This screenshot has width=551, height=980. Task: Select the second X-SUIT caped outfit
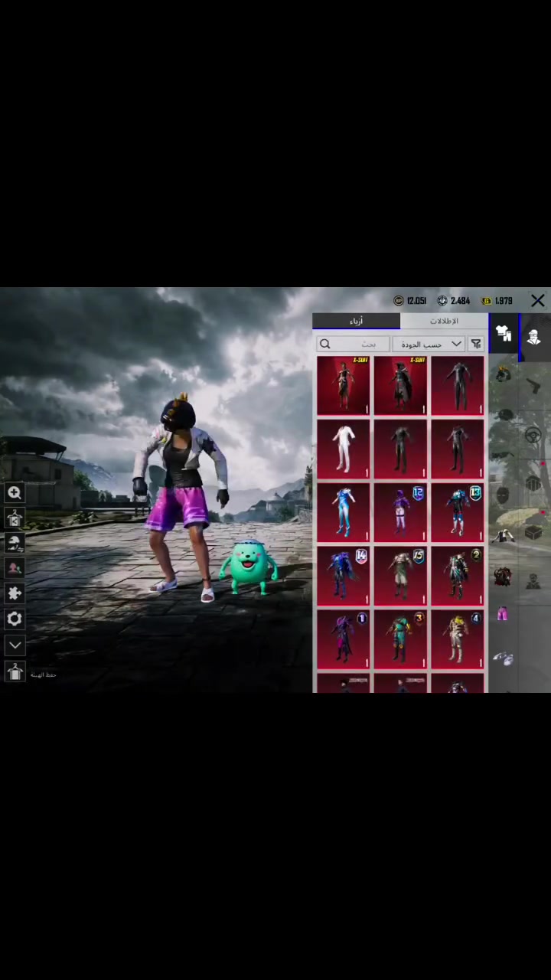(x=400, y=385)
